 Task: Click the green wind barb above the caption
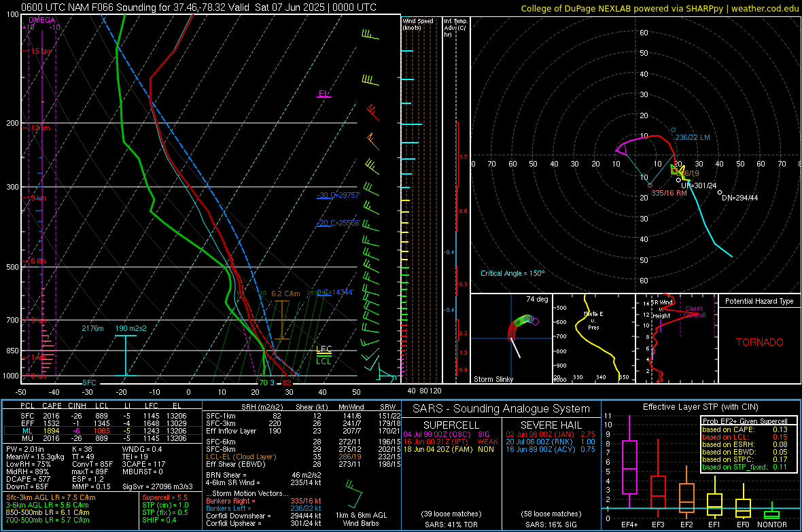[x=353, y=493]
